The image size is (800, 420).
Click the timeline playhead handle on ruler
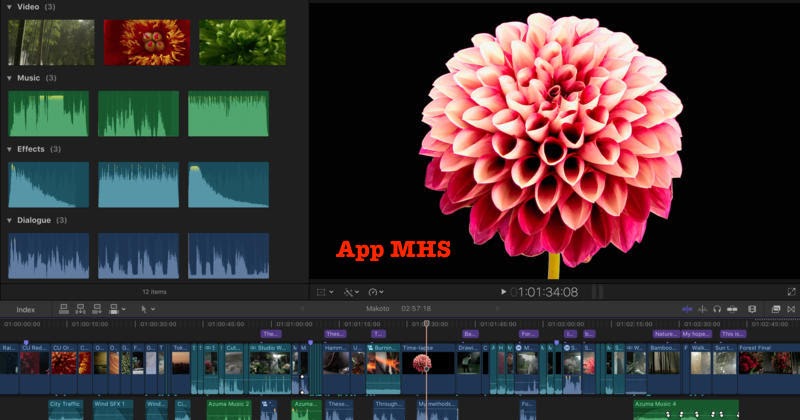[x=427, y=324]
